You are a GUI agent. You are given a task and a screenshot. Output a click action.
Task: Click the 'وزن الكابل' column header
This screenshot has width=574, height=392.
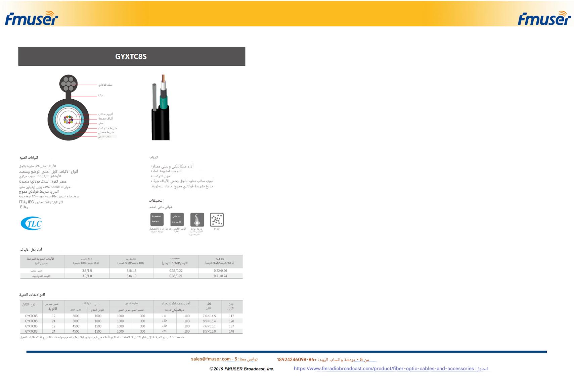231,306
